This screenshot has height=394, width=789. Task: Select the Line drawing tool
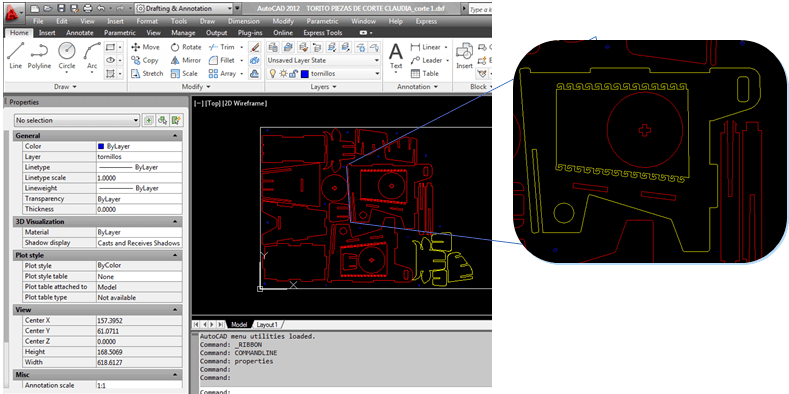(15, 55)
